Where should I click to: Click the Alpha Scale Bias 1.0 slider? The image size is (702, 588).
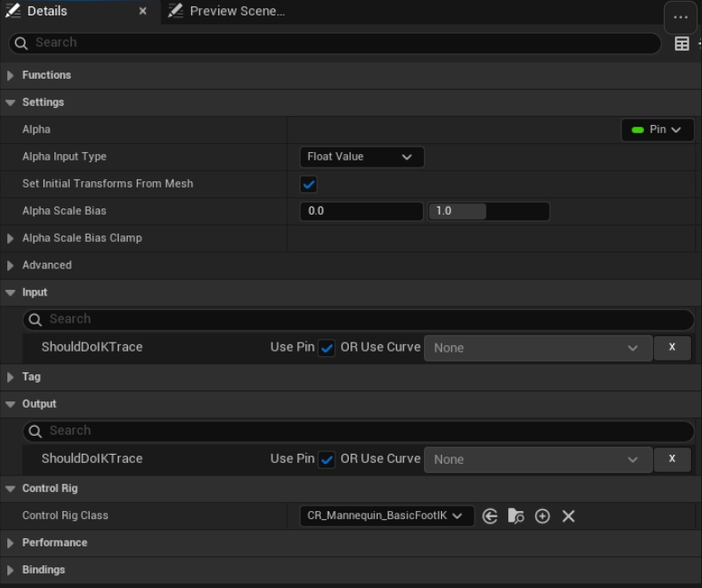[x=488, y=211]
